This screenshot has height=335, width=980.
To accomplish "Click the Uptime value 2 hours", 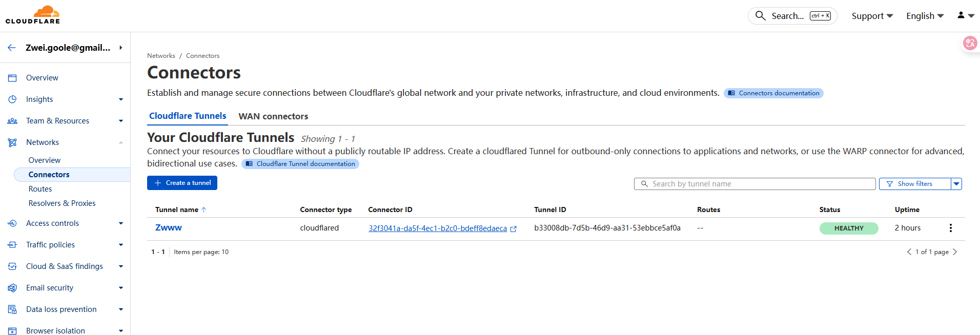I will 908,228.
